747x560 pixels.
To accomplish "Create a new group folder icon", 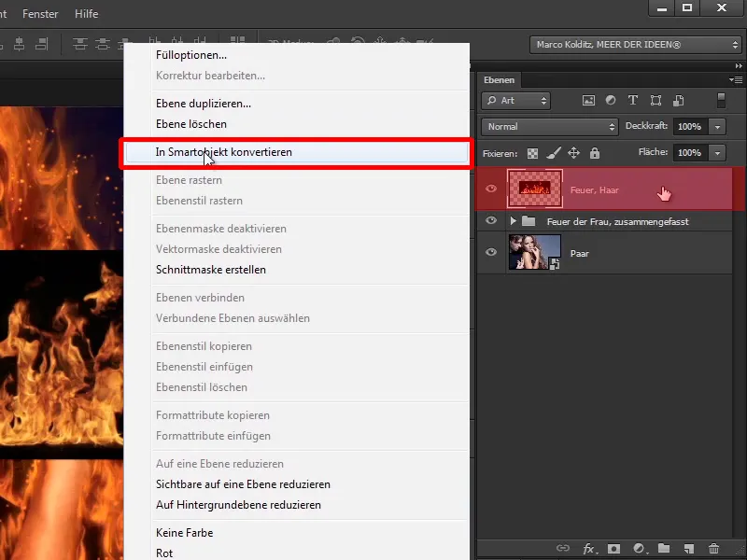I will 664,549.
